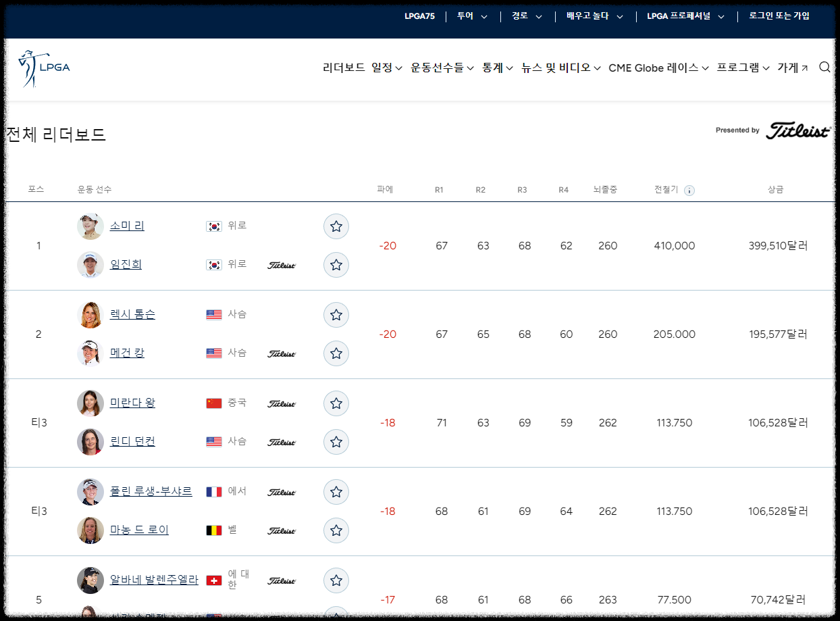This screenshot has width=840, height=621.
Task: Open the LPGA75 menu item
Action: tap(419, 16)
